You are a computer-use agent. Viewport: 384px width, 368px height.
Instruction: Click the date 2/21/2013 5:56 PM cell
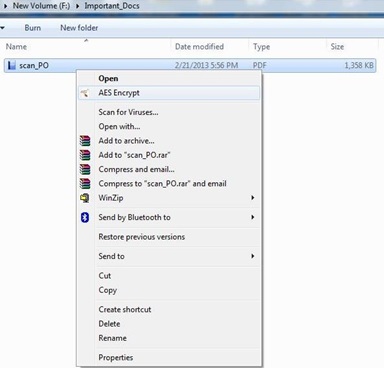(x=206, y=66)
